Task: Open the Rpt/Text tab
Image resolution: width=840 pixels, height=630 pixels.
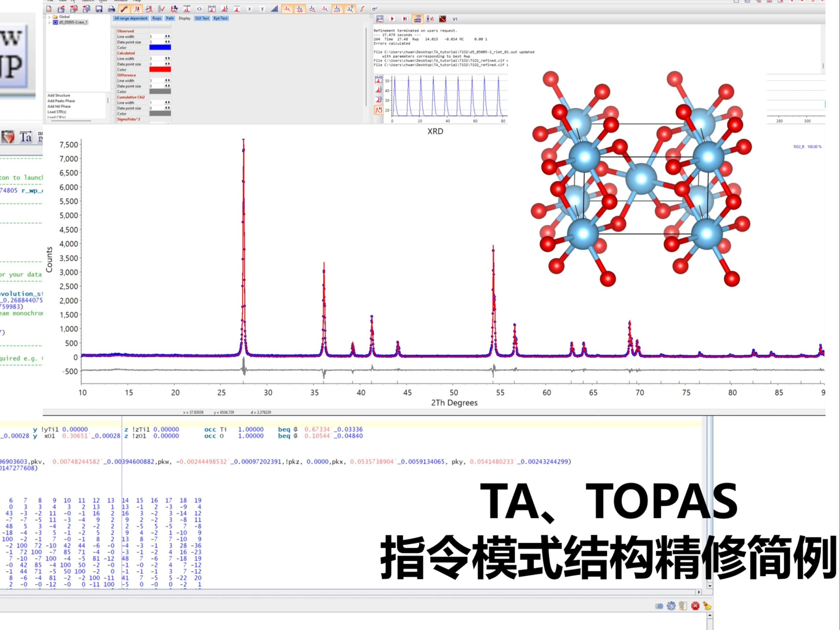Action: [220, 18]
